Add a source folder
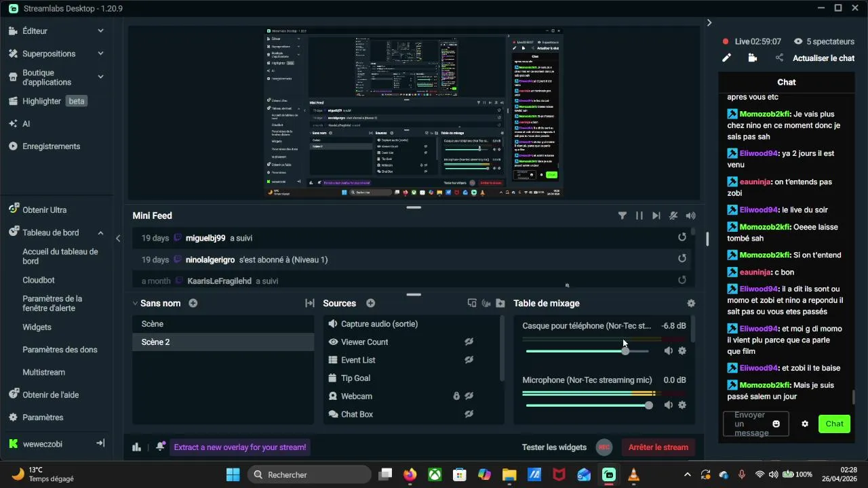868x488 pixels. pyautogui.click(x=500, y=303)
